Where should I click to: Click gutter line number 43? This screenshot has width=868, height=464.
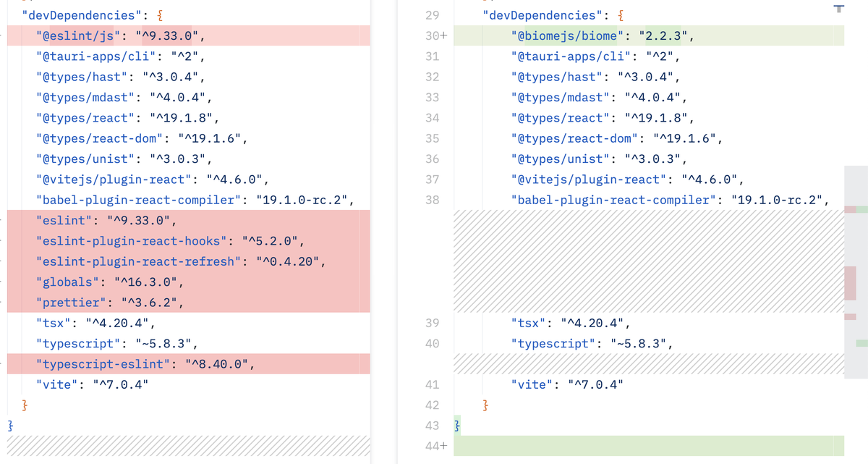(x=433, y=426)
